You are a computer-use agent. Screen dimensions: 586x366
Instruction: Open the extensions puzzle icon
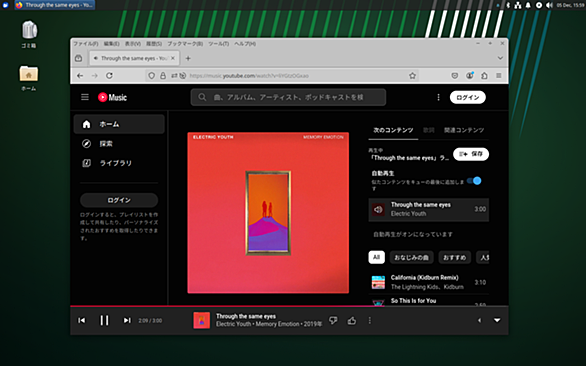484,76
